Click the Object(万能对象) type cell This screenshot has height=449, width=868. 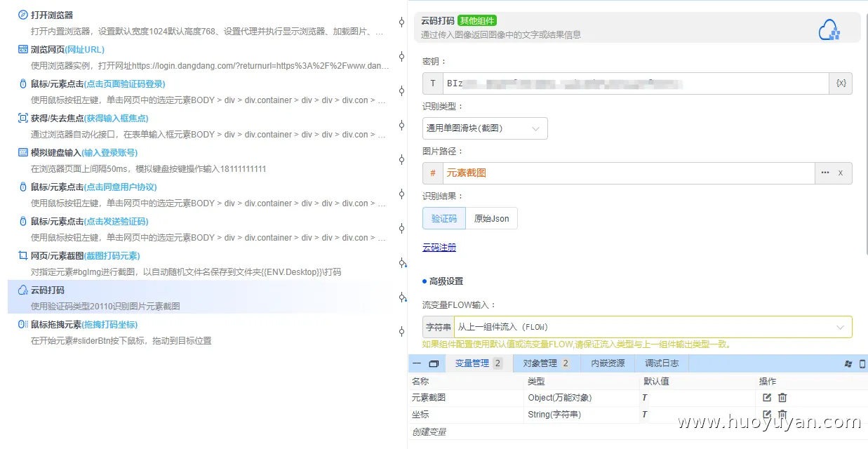pos(560,398)
